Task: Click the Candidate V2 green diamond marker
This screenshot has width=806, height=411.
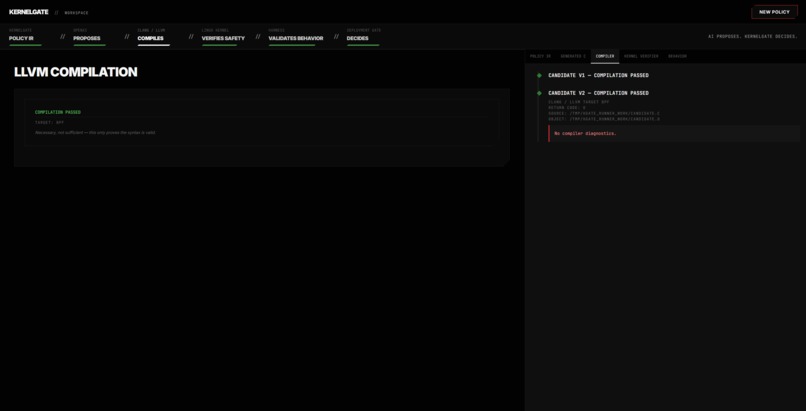Action: coord(539,93)
